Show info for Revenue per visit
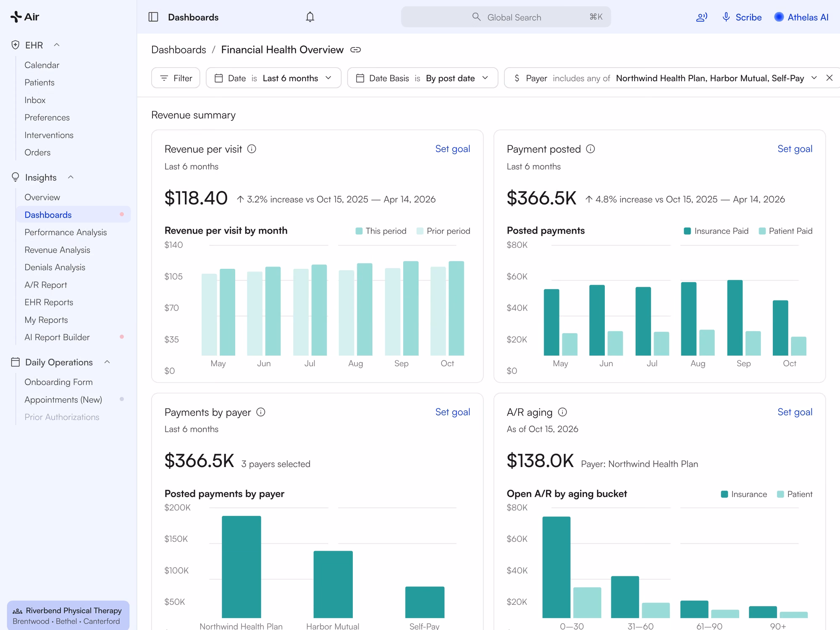 click(252, 149)
